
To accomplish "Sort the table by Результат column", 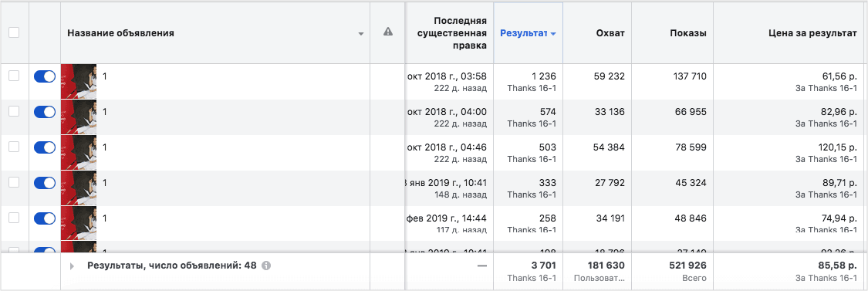I will pos(524,32).
